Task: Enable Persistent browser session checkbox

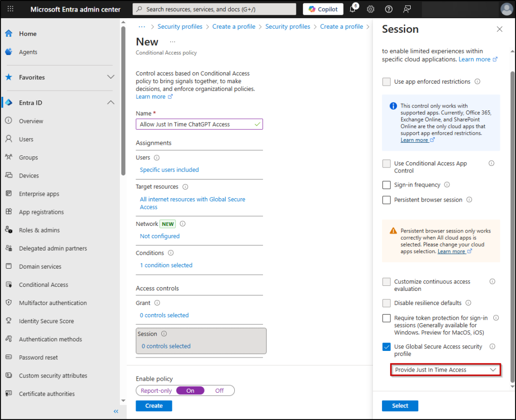Action: click(386, 200)
